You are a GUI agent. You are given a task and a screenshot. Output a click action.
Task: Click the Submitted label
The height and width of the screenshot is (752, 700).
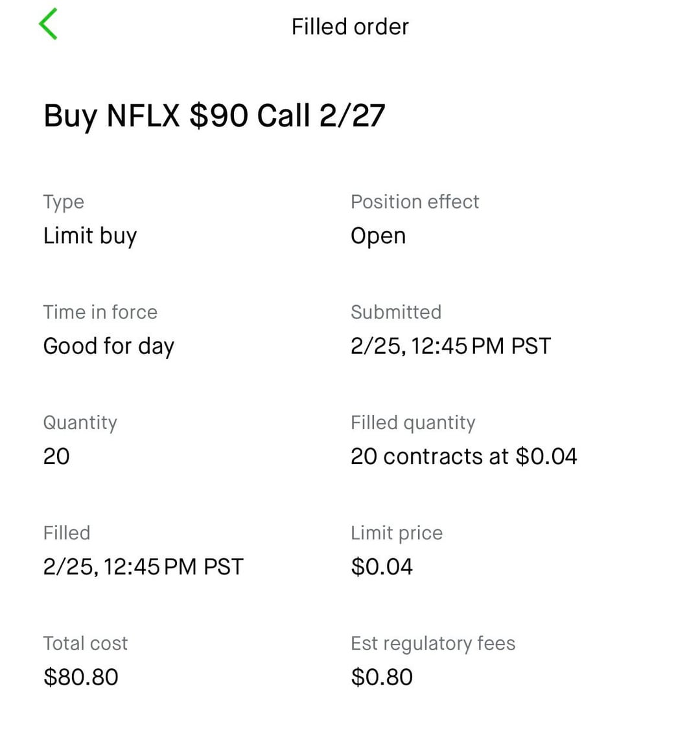396,312
